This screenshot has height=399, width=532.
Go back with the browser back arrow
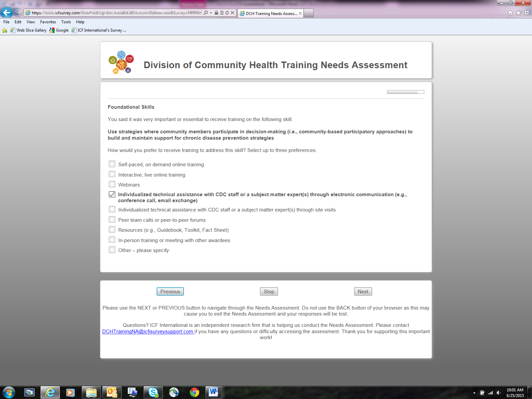coord(7,13)
